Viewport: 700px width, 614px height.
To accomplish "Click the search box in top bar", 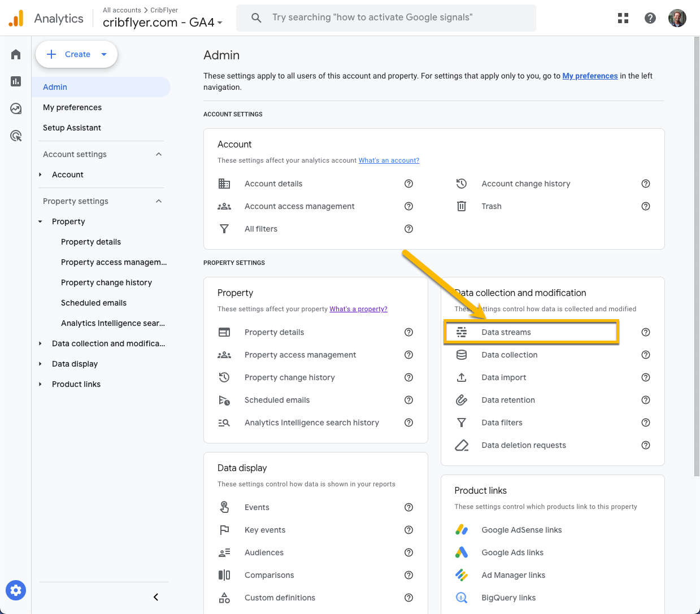I will click(x=386, y=18).
